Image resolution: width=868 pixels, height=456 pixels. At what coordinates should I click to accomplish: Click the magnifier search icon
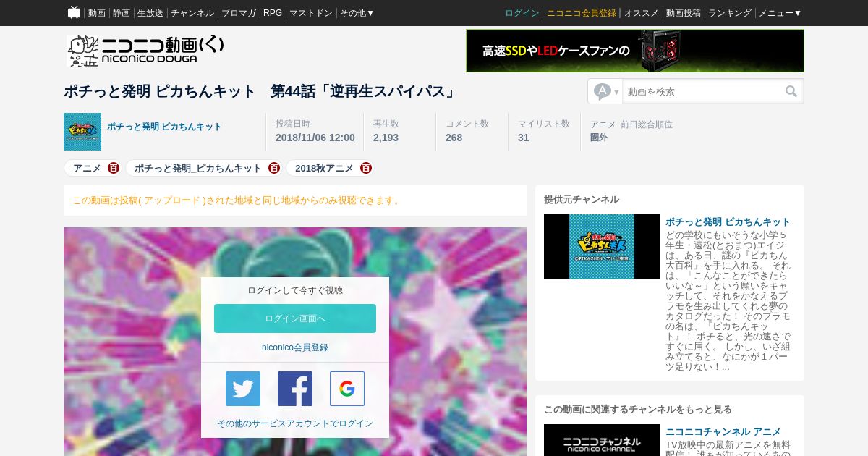click(791, 91)
